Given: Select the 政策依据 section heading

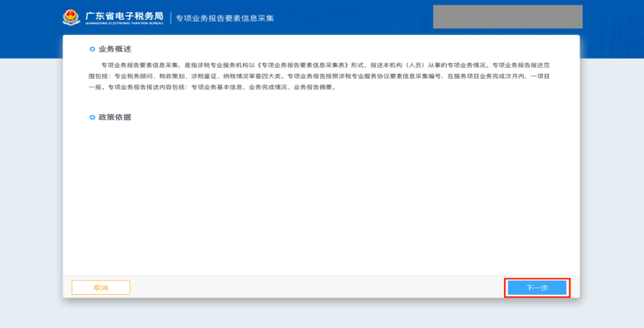Looking at the screenshot, I should [x=115, y=117].
